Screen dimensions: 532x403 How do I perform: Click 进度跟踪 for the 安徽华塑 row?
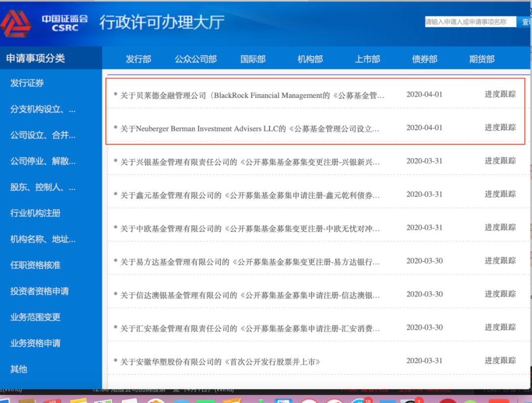pos(500,360)
